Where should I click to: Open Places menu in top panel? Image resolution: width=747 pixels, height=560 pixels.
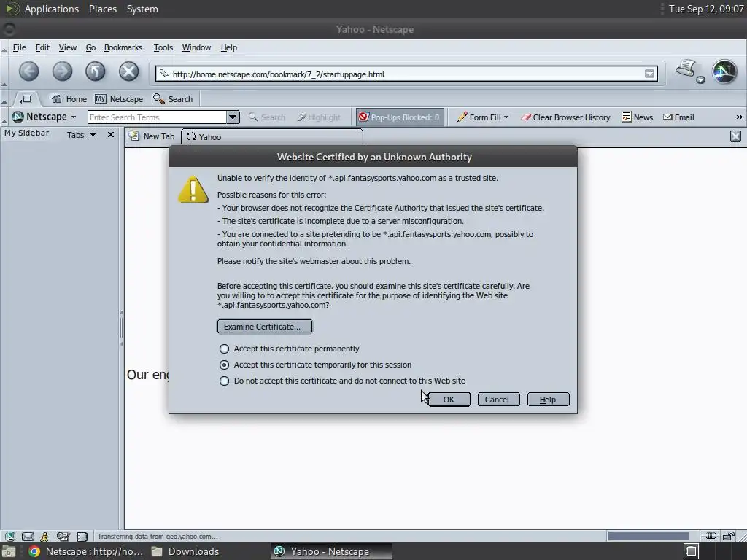tap(103, 9)
